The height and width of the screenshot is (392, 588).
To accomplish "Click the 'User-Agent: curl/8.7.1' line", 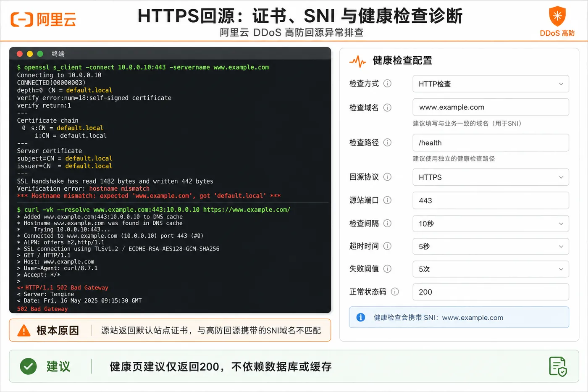I will click(57, 268).
